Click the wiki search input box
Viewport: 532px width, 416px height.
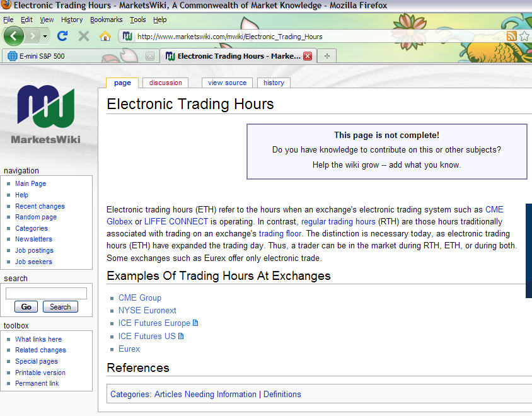coord(46,294)
